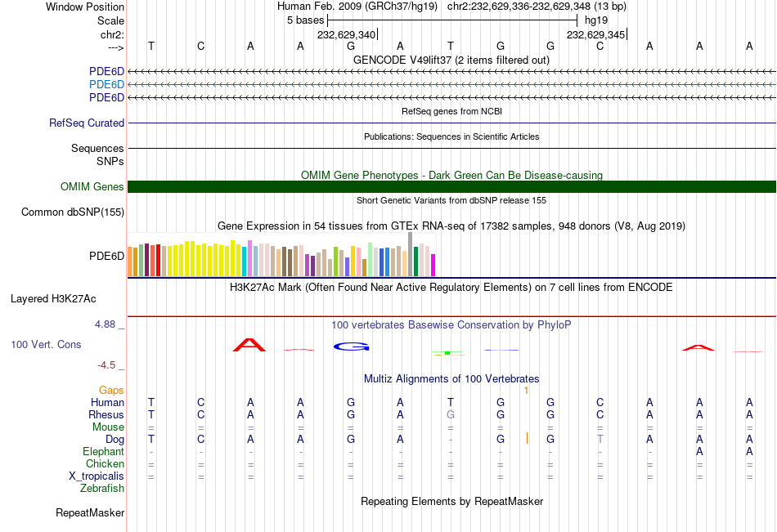
Task: Click the chr2:232,629,336-232,629,348 (13 bp) position text
Action: point(537,7)
